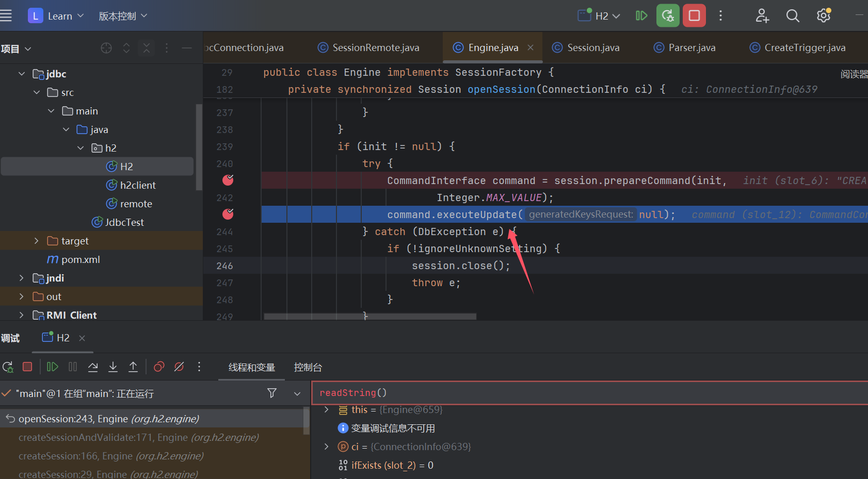Stop debugging from debug toolbar

point(27,367)
